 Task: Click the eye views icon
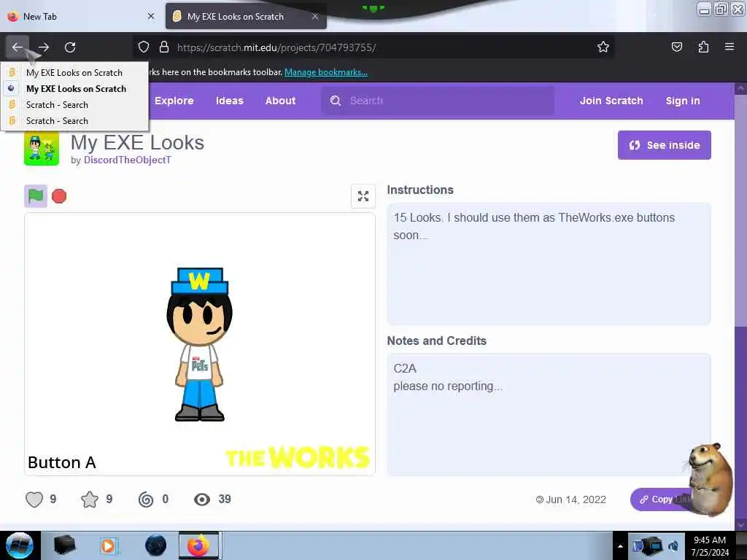tap(202, 499)
